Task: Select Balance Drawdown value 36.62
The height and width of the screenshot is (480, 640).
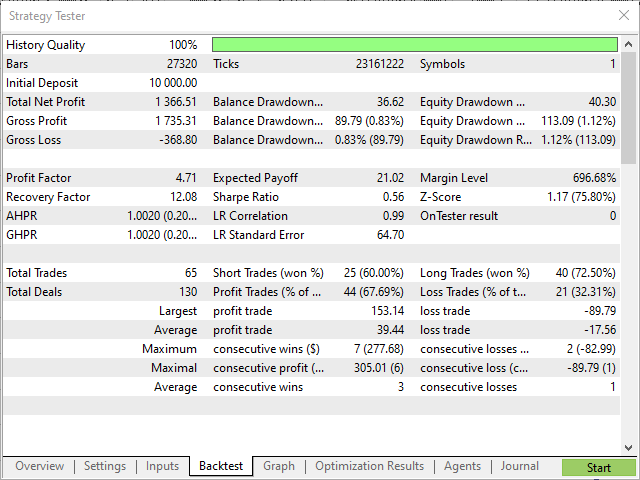Action: [390, 102]
